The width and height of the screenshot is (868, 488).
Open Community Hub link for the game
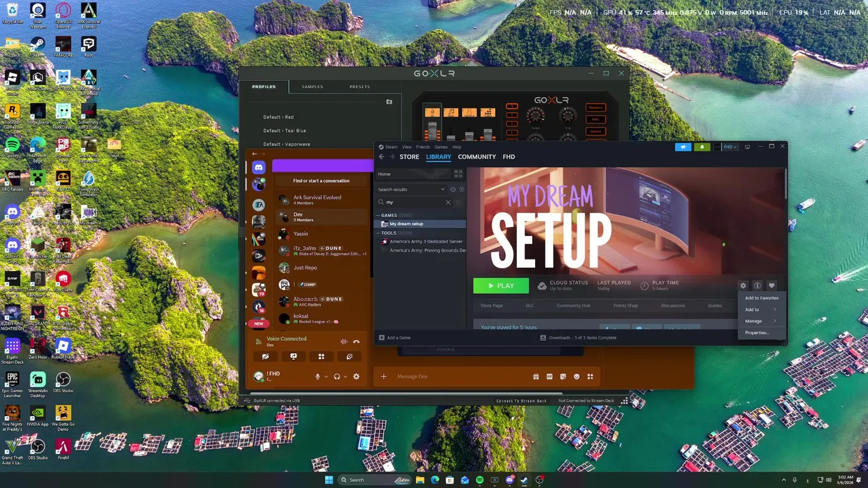pos(574,306)
